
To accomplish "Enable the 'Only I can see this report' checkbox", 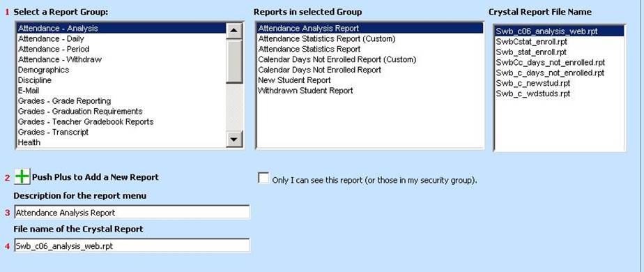I will pyautogui.click(x=263, y=178).
